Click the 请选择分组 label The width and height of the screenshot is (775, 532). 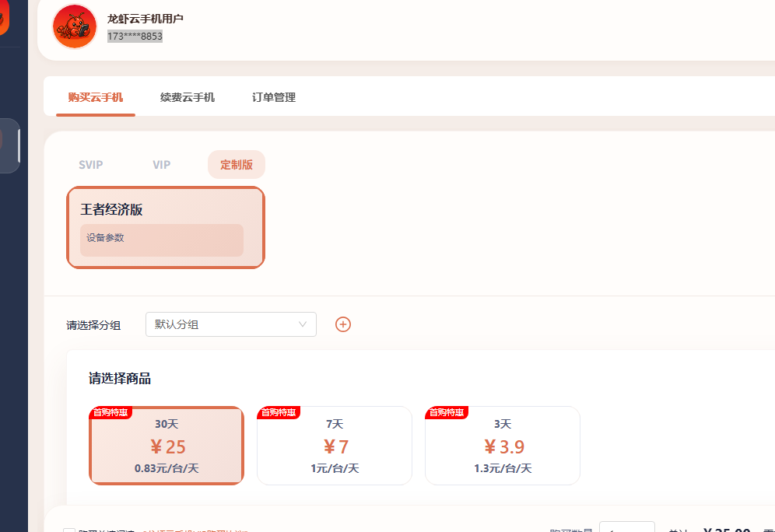tap(93, 325)
